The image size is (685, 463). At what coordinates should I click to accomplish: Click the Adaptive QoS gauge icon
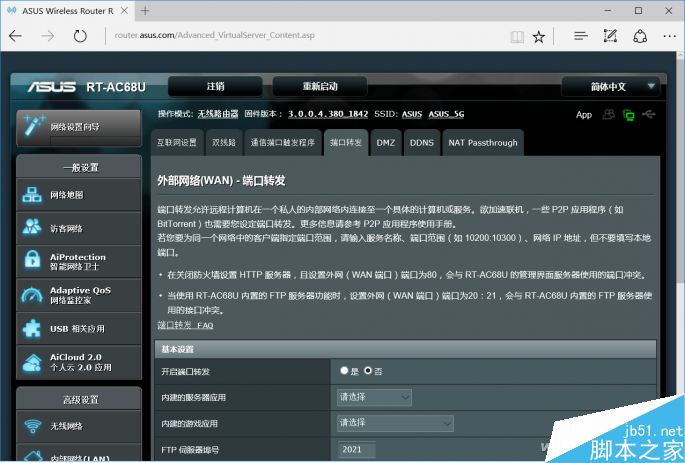32,295
